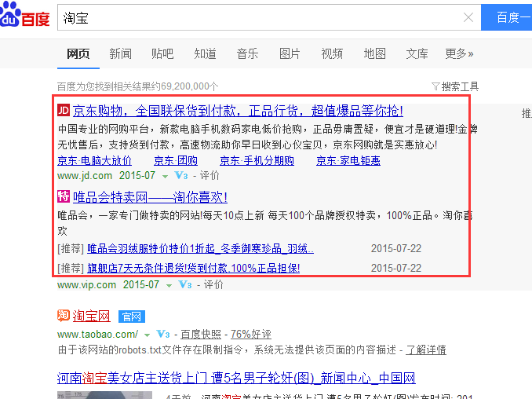The height and width of the screenshot is (399, 532).
Task: Open the 音乐 tab
Action: 247,53
